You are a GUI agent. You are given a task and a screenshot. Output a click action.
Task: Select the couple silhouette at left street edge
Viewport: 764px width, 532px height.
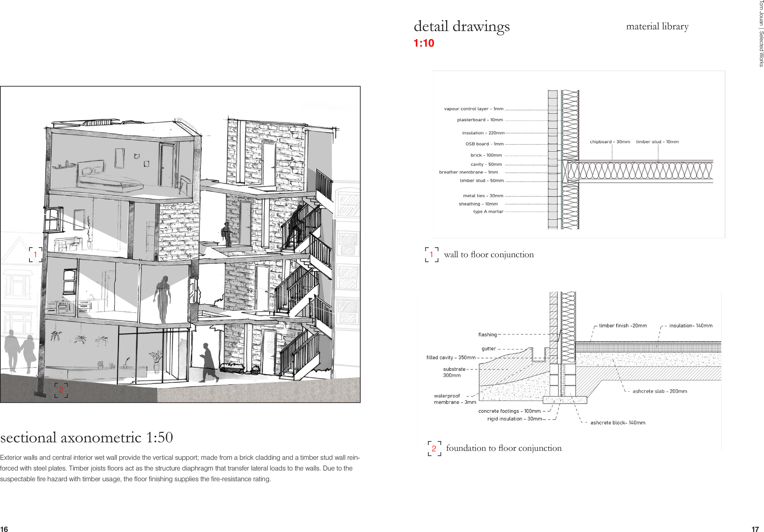click(x=20, y=351)
